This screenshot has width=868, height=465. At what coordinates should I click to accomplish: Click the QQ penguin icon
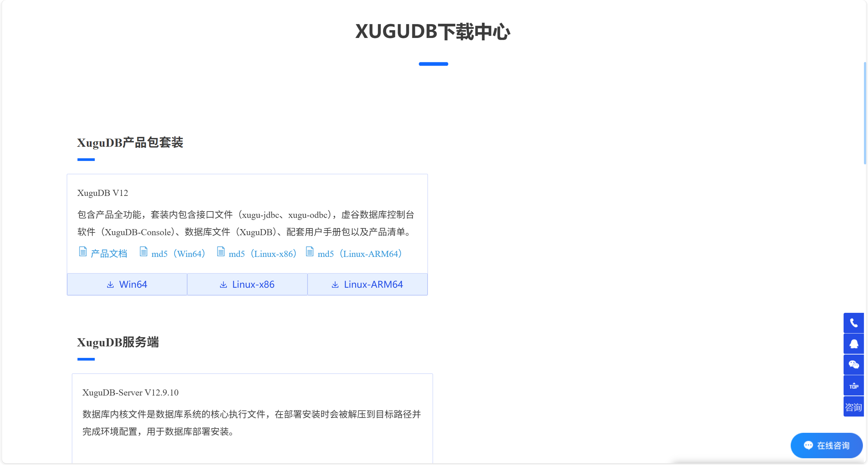tap(853, 344)
